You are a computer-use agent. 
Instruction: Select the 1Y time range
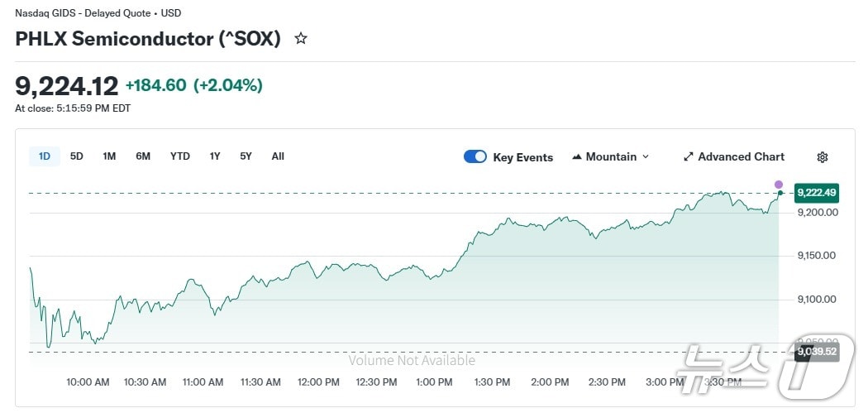(x=215, y=156)
